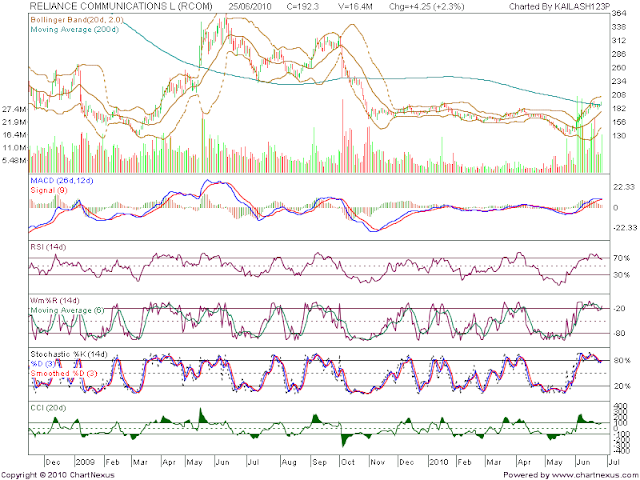Select the closing price text C=192.3
Image resolution: width=640 pixels, height=480 pixels.
pyautogui.click(x=303, y=6)
